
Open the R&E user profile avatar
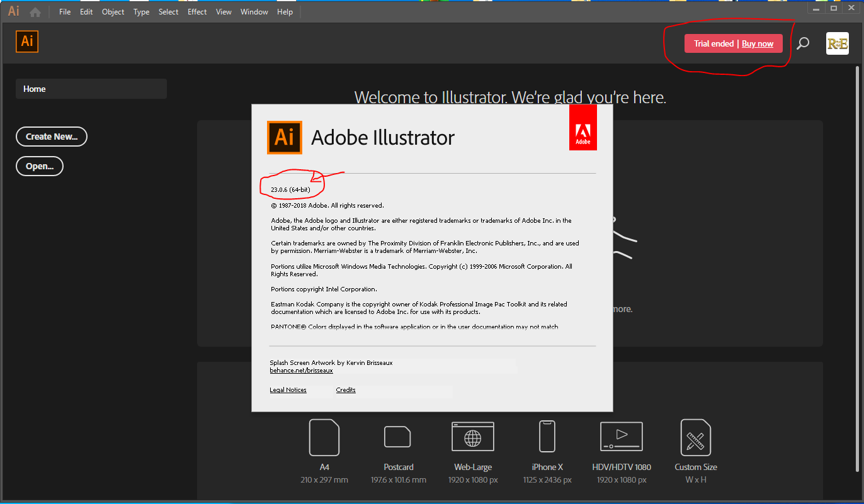[838, 43]
